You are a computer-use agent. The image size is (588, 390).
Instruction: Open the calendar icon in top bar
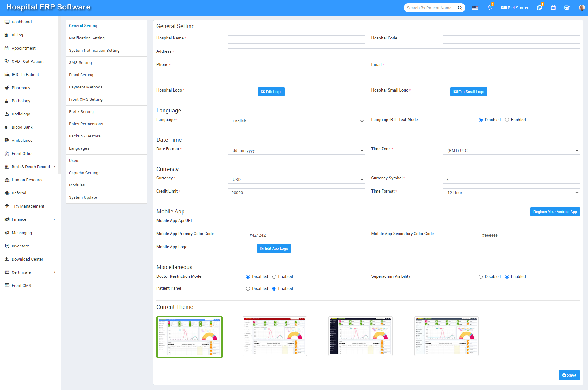tap(553, 8)
